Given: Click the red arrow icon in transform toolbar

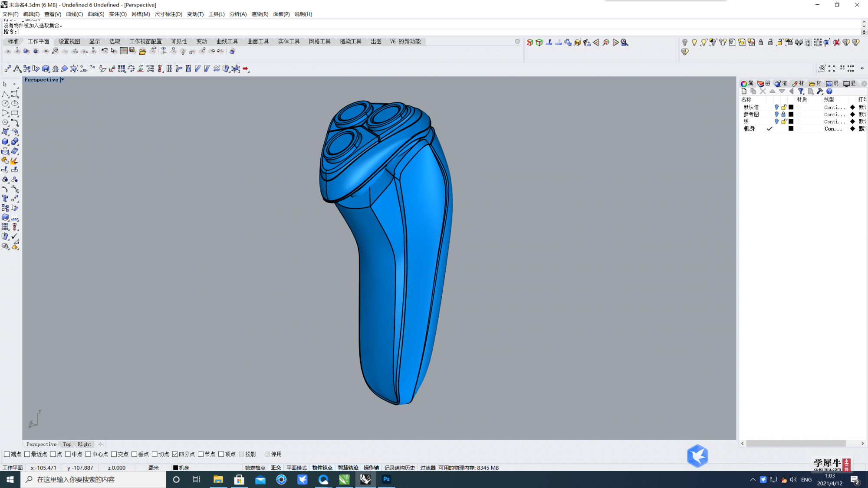Looking at the screenshot, I should click(x=246, y=69).
